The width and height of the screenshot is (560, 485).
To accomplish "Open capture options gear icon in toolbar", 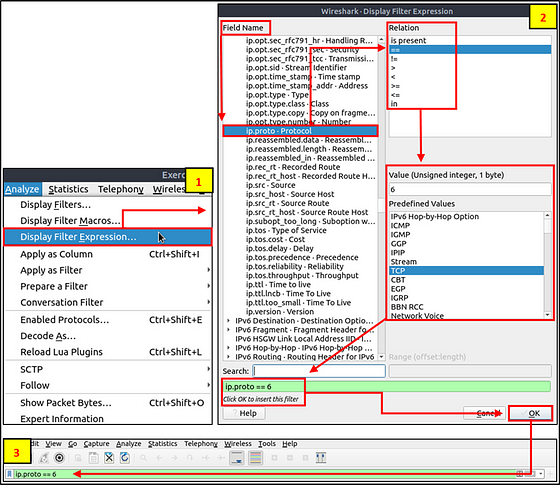I will tap(59, 458).
